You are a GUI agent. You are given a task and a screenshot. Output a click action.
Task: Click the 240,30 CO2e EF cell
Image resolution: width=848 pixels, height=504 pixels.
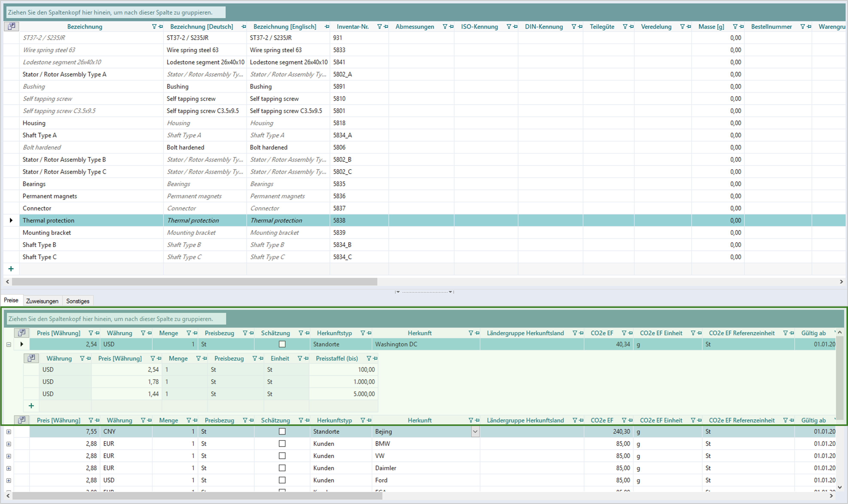pyautogui.click(x=608, y=431)
